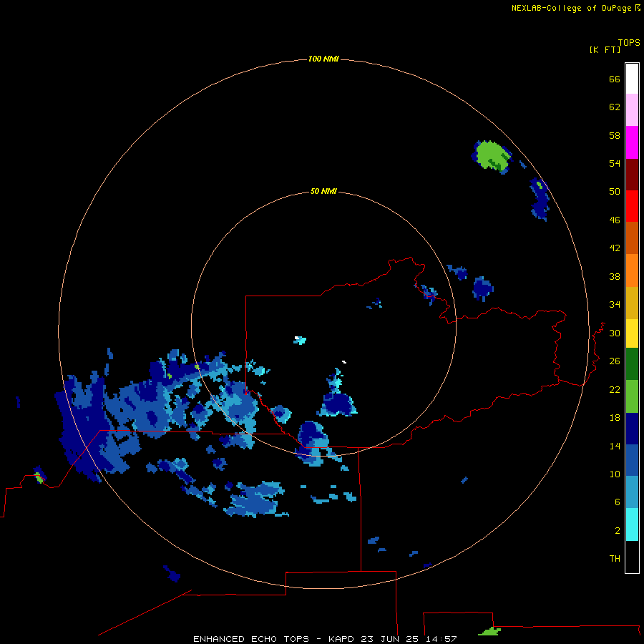Select the dark red swatch below 54
This screenshot has height=644, width=644.
point(632,175)
